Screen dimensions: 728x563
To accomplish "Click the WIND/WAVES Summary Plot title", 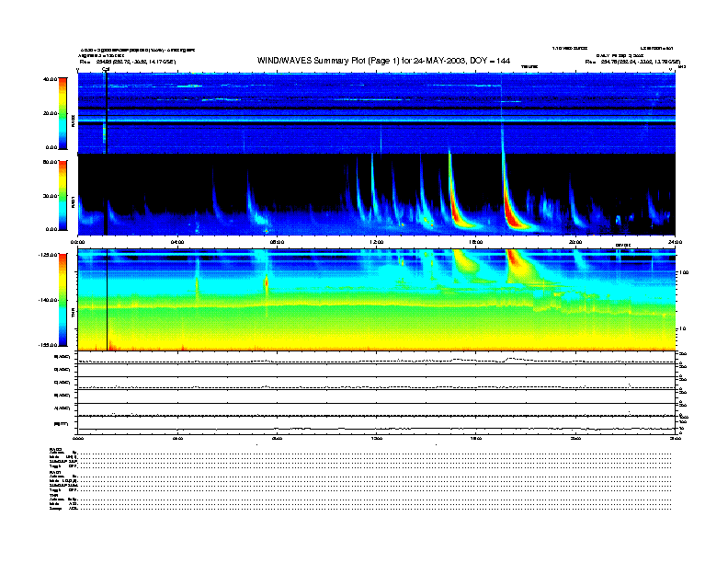I will (x=383, y=61).
